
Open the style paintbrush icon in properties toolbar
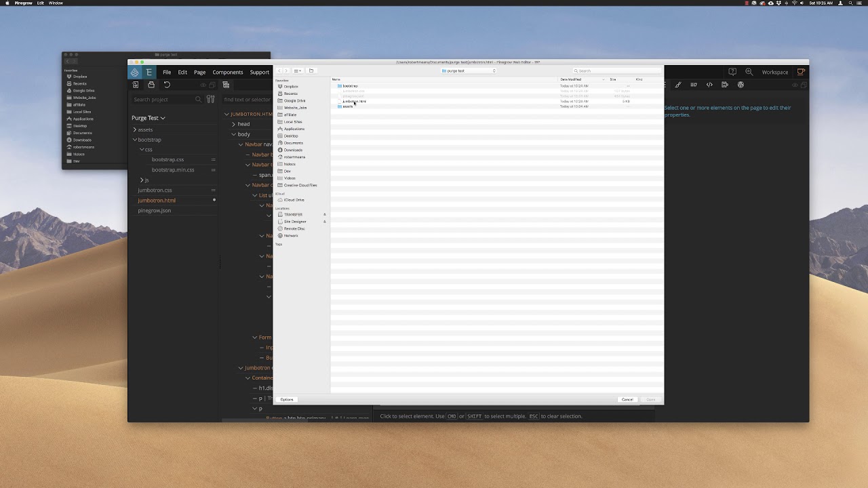[678, 85]
